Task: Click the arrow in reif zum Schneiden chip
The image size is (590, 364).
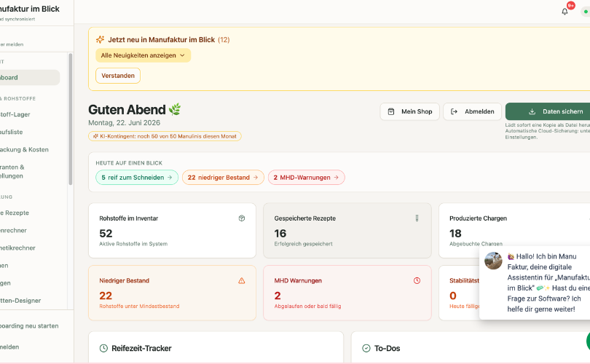Action: point(170,178)
